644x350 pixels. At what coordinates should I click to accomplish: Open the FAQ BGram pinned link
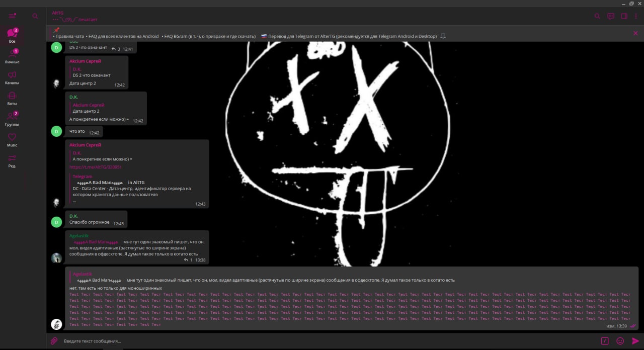click(209, 36)
